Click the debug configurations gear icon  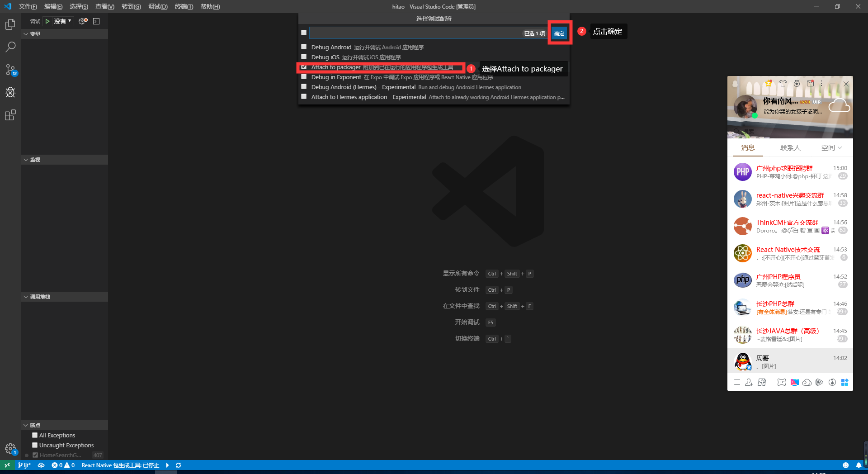[x=82, y=20]
